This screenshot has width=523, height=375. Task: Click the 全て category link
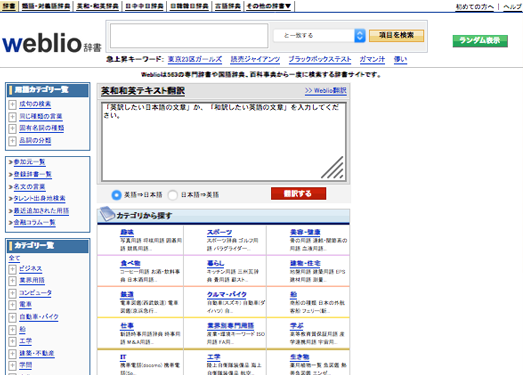click(14, 258)
